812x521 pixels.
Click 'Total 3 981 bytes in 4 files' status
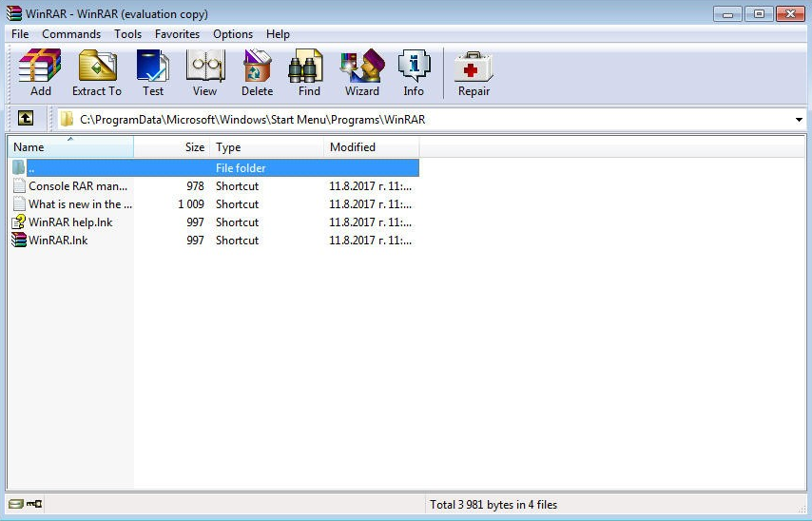tap(493, 505)
